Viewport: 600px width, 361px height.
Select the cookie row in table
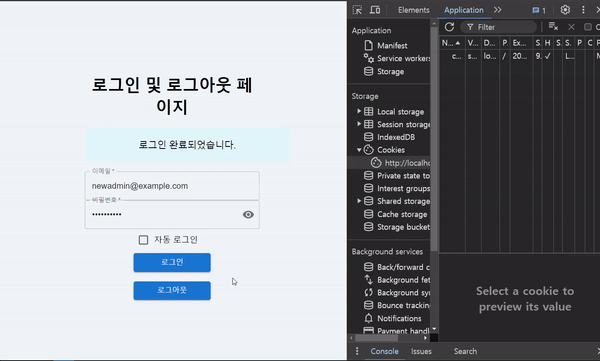pos(520,56)
